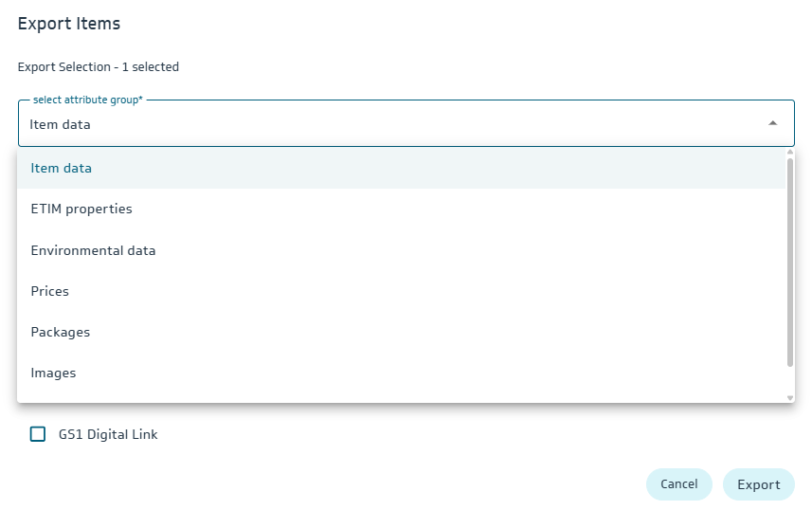Click the GS1 Digital Link label
The width and height of the screenshot is (812, 510).
click(x=108, y=434)
